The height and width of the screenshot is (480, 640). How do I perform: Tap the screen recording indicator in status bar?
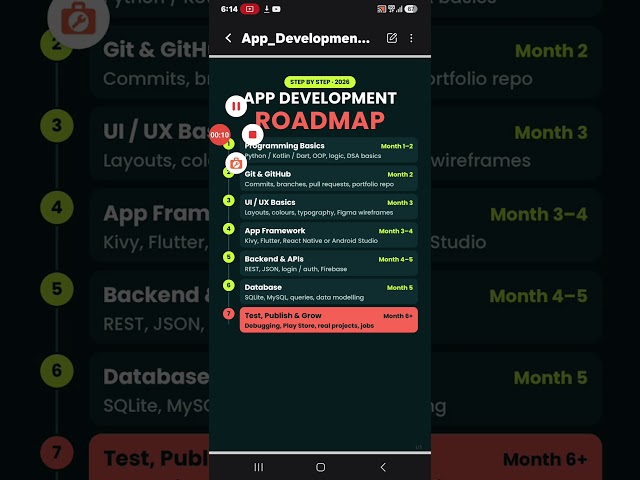[249, 9]
